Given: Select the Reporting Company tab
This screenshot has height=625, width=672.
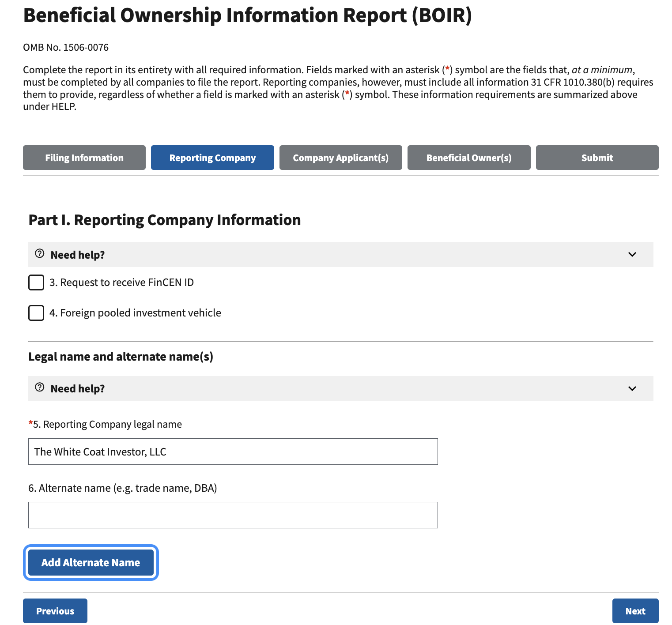Looking at the screenshot, I should click(x=212, y=158).
